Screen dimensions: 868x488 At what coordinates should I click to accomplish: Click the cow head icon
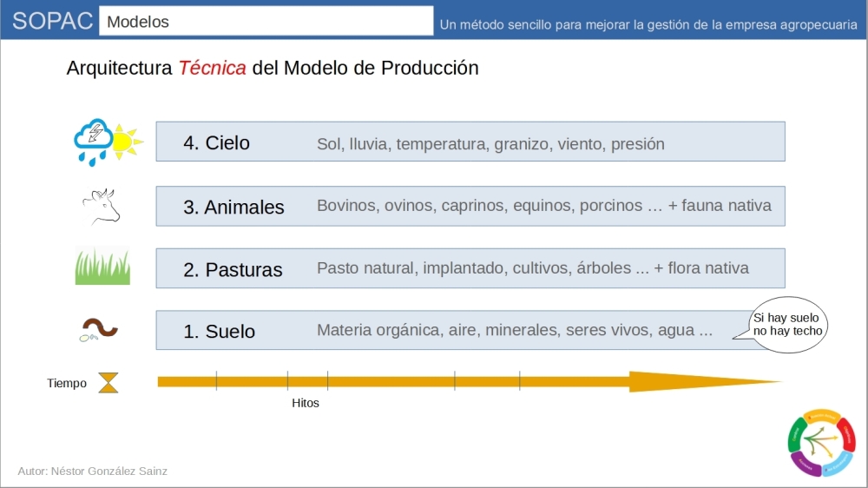(x=101, y=207)
